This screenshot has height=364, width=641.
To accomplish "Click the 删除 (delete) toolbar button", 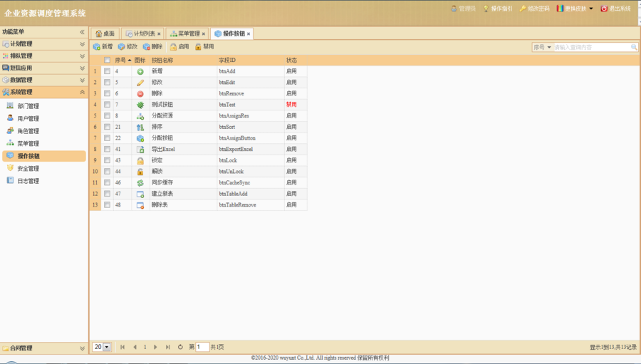I will 152,46.
